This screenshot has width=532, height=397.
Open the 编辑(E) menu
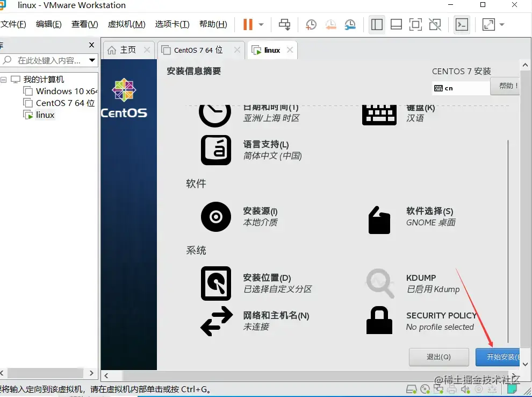48,24
